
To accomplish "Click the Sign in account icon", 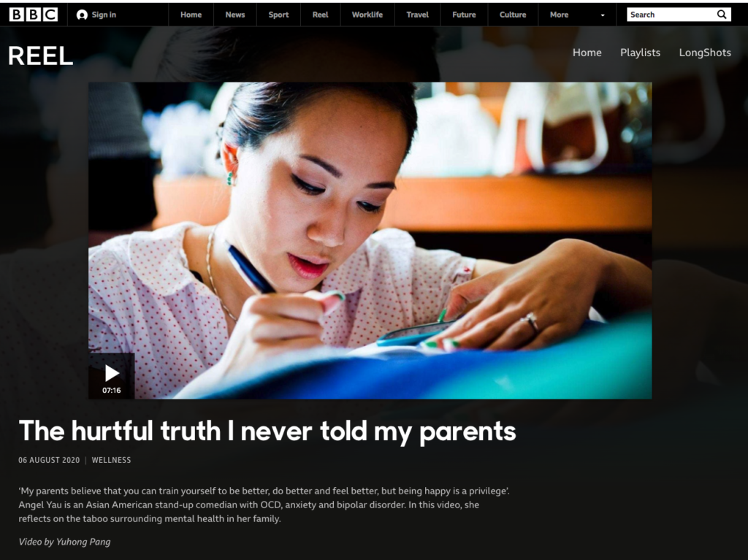I will [82, 15].
